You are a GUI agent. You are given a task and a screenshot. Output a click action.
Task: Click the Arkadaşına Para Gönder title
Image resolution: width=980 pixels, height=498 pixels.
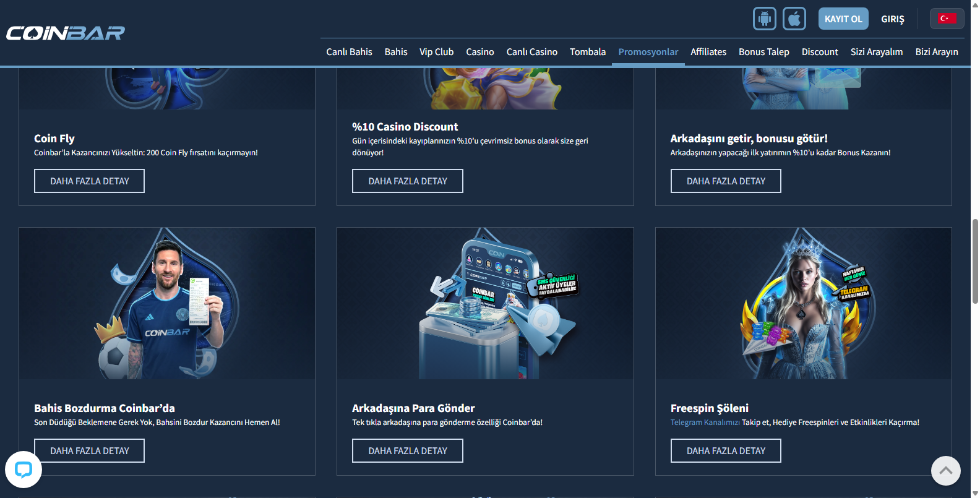[x=413, y=408]
